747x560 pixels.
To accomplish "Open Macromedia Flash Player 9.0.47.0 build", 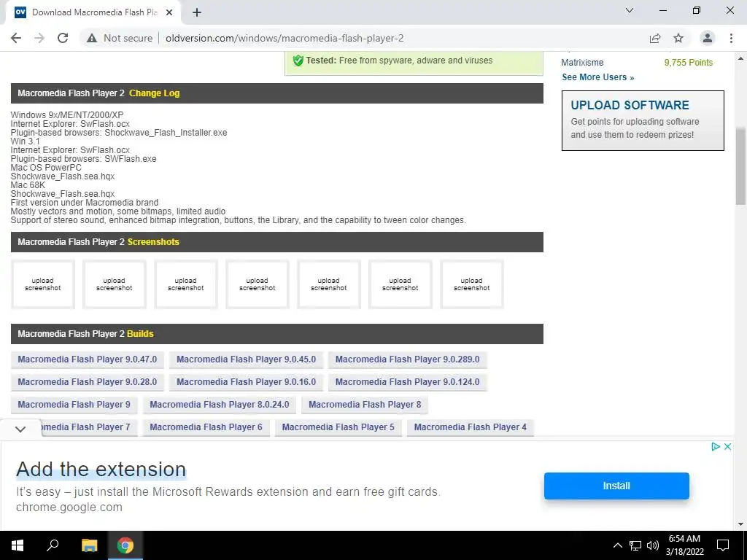I will point(88,359).
